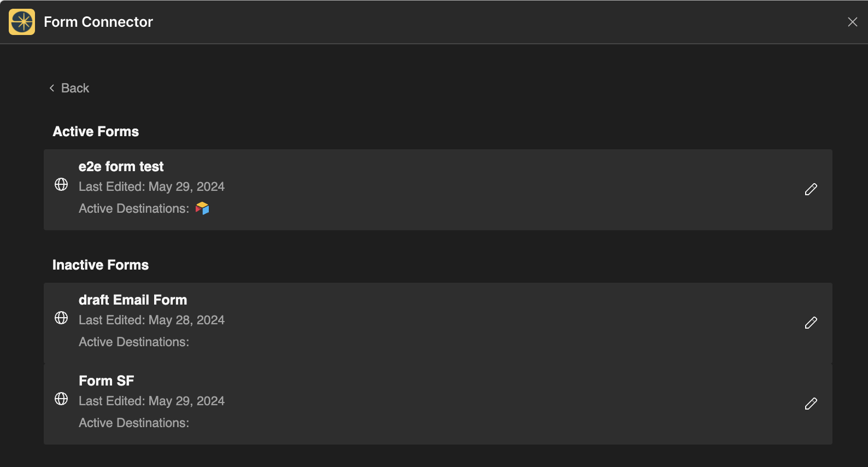
Task: Click globe icon beside e2e form test
Action: click(x=61, y=184)
